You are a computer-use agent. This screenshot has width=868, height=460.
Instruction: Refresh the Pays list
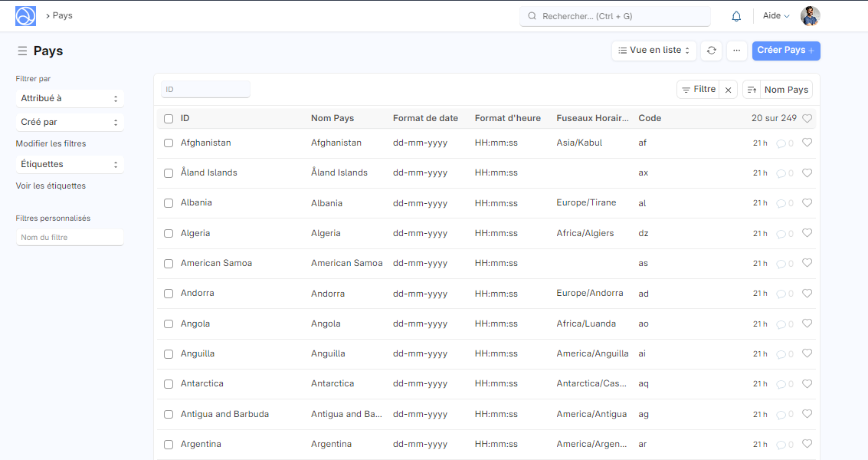pos(712,51)
